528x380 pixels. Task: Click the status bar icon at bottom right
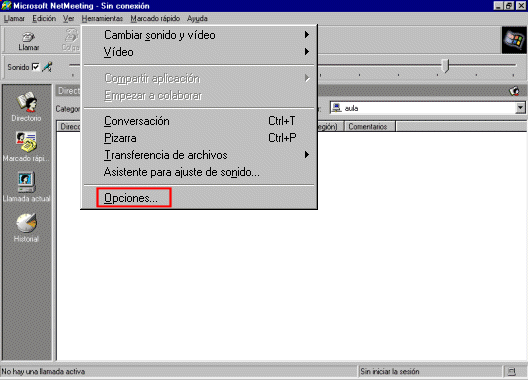click(x=511, y=372)
